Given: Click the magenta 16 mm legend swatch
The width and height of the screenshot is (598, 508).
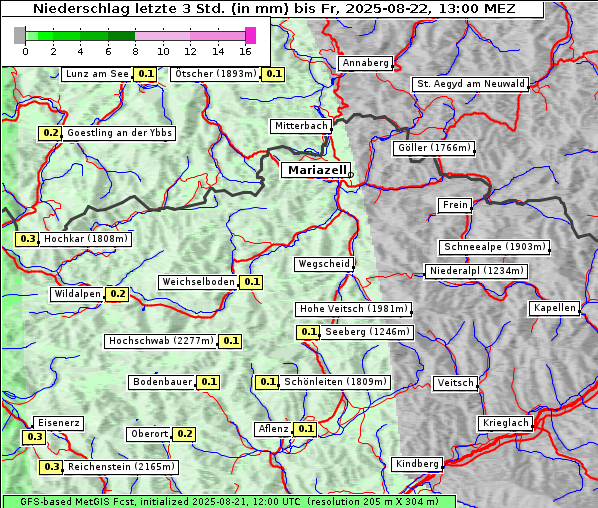Looking at the screenshot, I should pos(250,35).
